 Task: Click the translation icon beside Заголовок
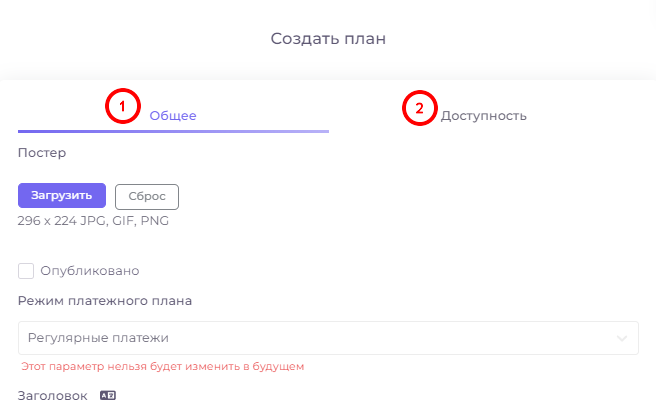pyautogui.click(x=108, y=395)
